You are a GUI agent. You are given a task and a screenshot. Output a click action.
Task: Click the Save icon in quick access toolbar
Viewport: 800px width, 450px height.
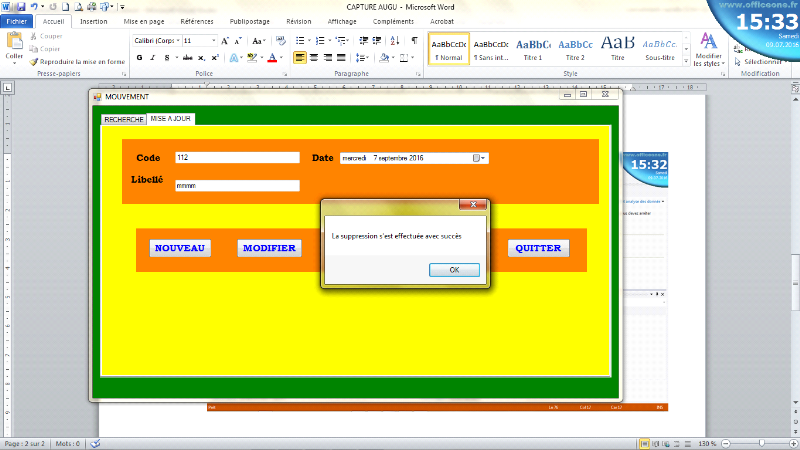pyautogui.click(x=20, y=6)
